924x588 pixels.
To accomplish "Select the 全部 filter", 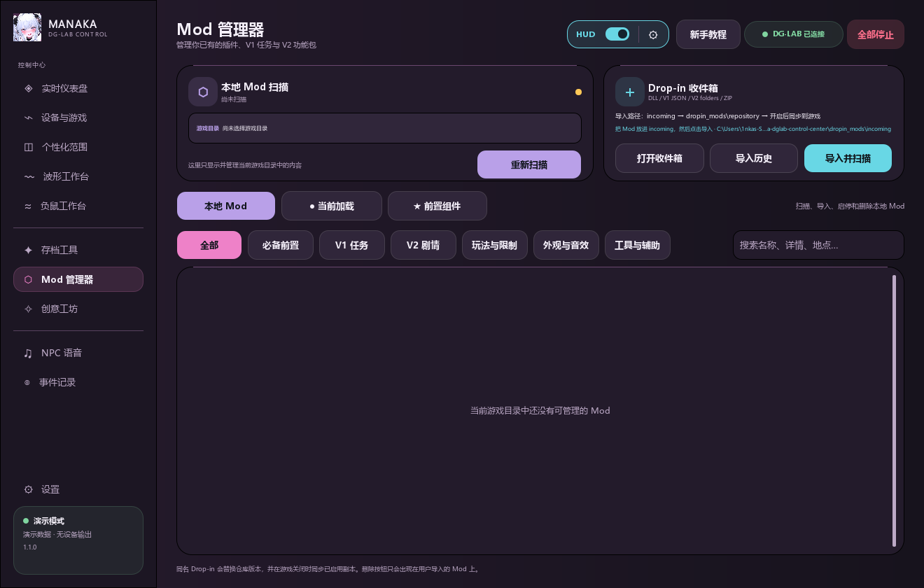I will 209,245.
